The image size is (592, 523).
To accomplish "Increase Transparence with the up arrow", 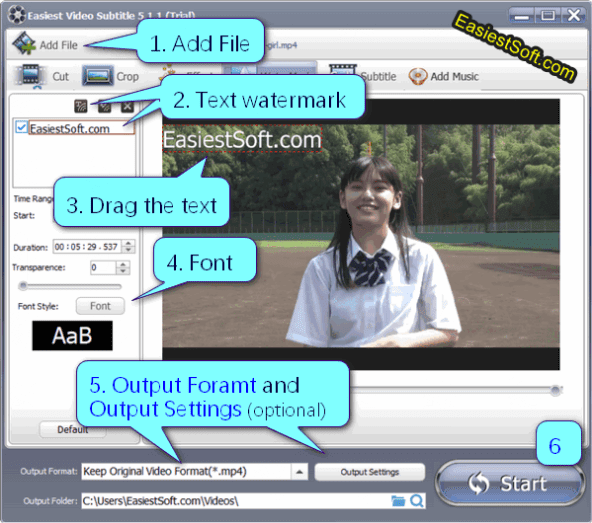I will coord(123,264).
